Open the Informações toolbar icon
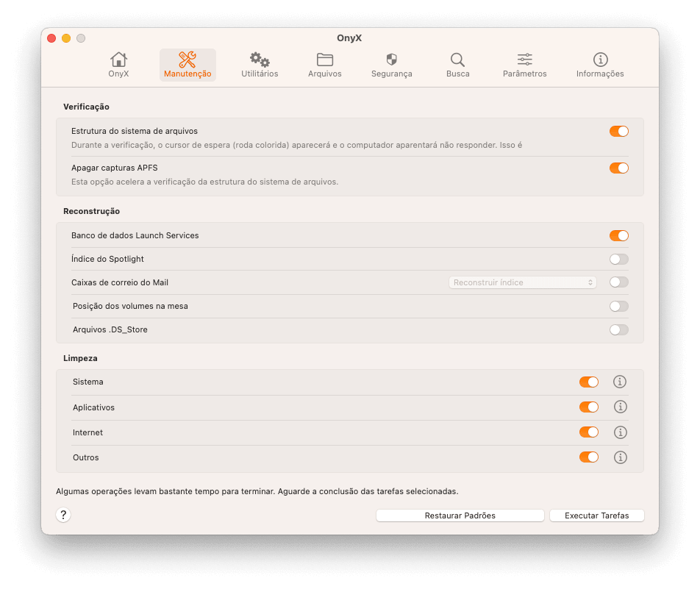The height and width of the screenshot is (589, 700). pos(600,61)
